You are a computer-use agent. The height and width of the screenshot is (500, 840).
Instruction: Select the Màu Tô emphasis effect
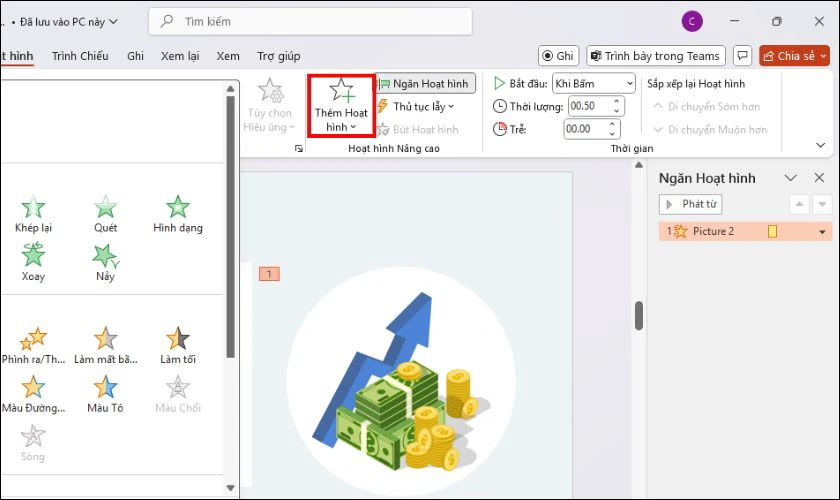coord(106,394)
